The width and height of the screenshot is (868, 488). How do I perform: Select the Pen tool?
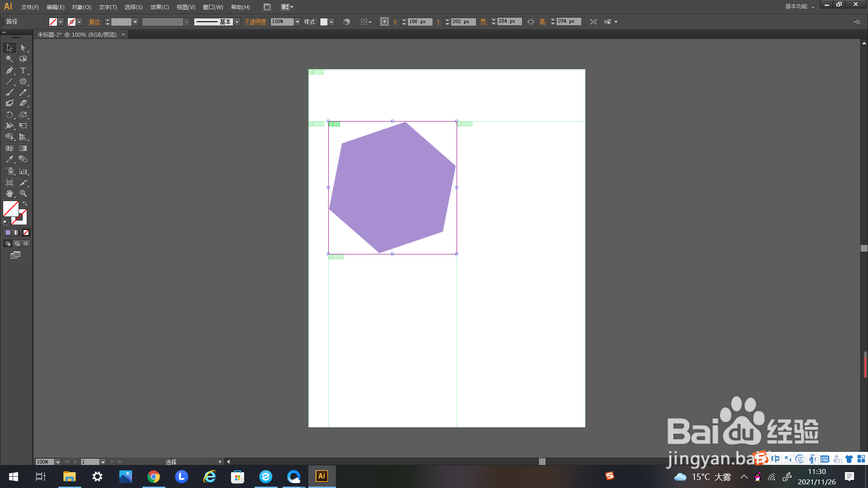click(x=9, y=70)
